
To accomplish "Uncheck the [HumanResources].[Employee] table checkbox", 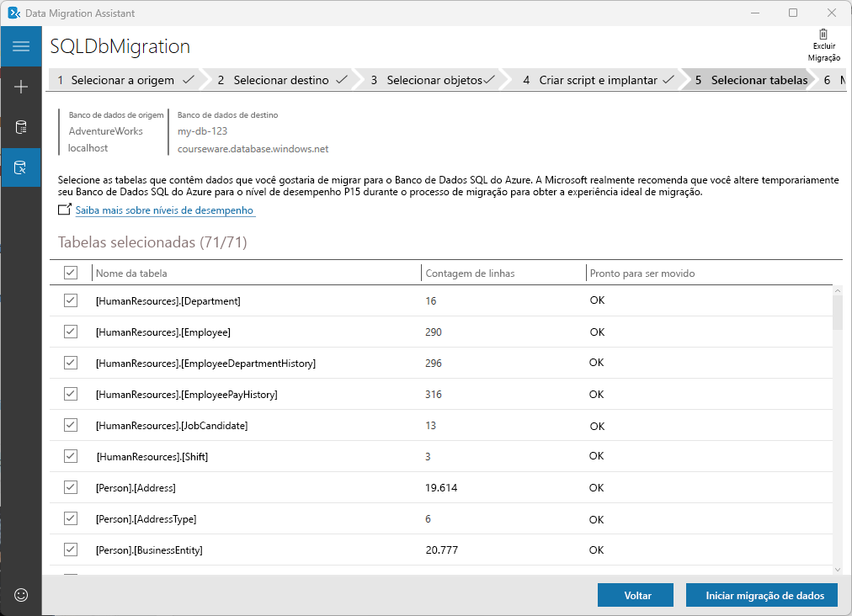I will pos(71,332).
